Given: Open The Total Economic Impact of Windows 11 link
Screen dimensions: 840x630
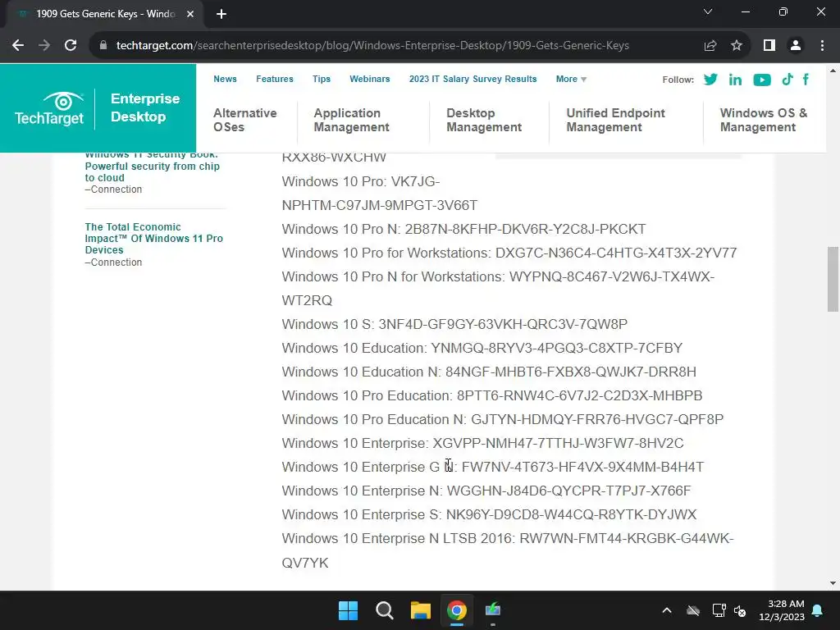Looking at the screenshot, I should pos(153,239).
